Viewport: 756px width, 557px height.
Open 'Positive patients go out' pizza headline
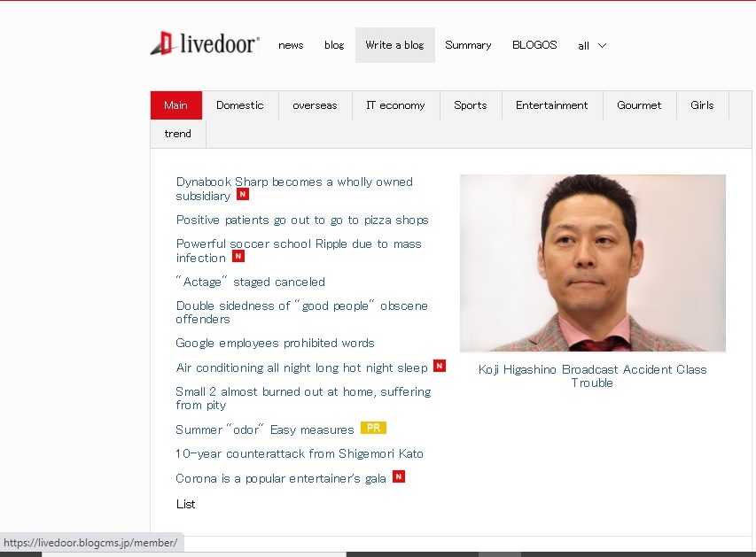click(x=302, y=220)
